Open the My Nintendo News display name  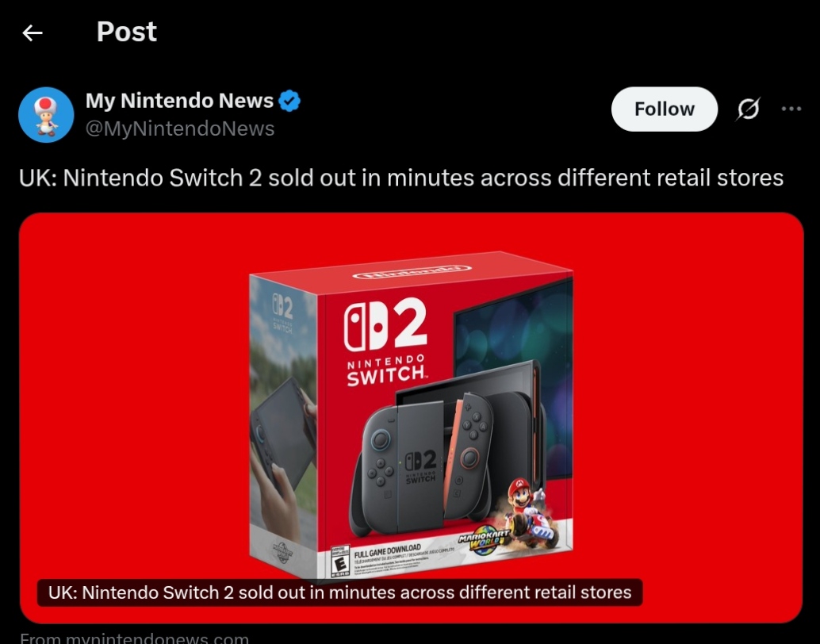click(x=179, y=101)
